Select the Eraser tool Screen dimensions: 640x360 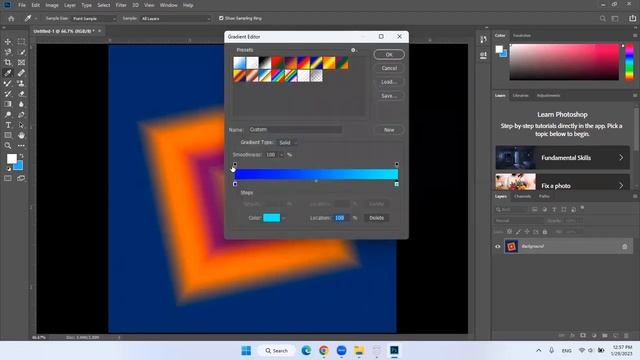21,94
